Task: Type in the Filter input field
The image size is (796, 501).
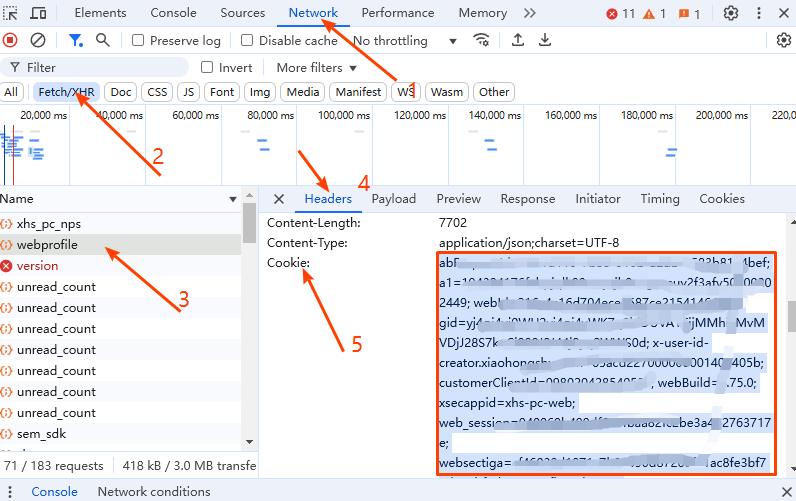Action: tap(100, 67)
